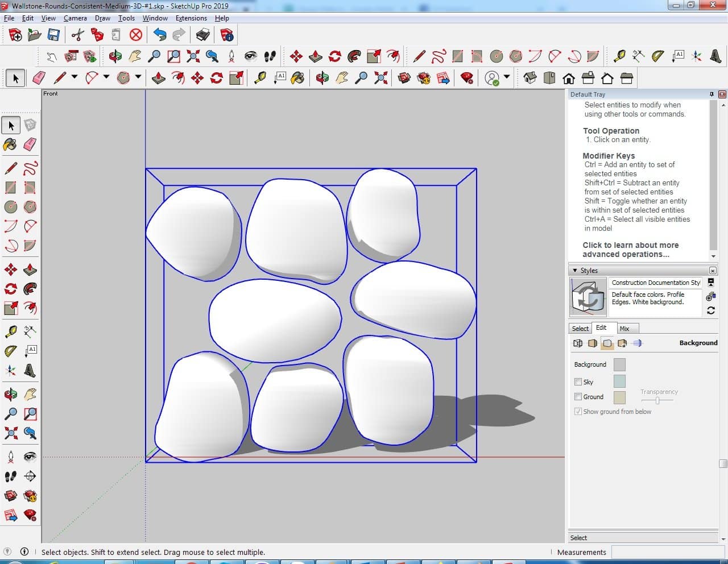
Task: Select the Walk footprints tool
Action: click(x=10, y=476)
